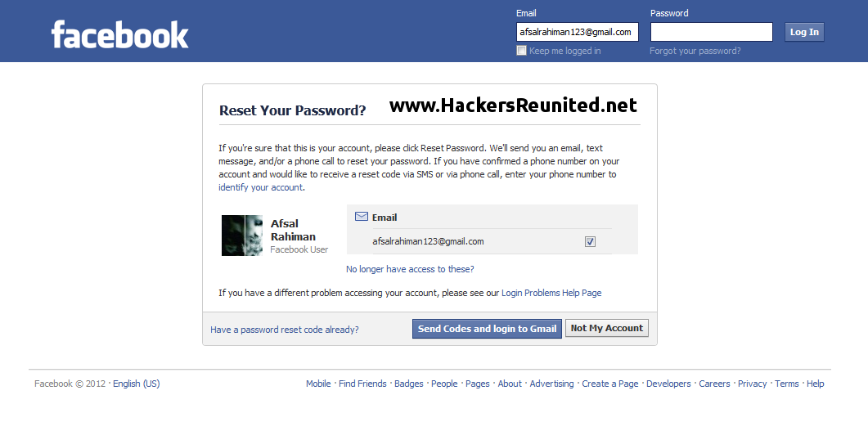The height and width of the screenshot is (422, 868).
Task: Open the Find Friends footer link
Action: click(x=362, y=384)
